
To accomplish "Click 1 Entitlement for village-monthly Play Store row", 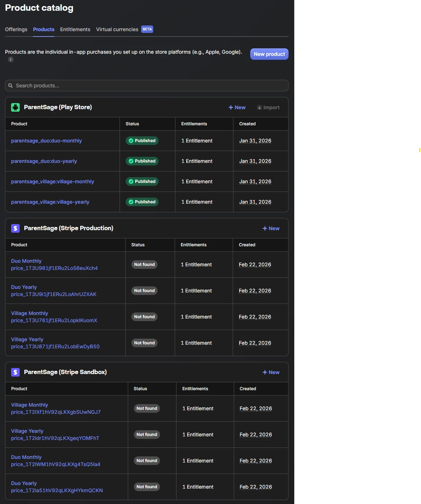I will 197,181.
